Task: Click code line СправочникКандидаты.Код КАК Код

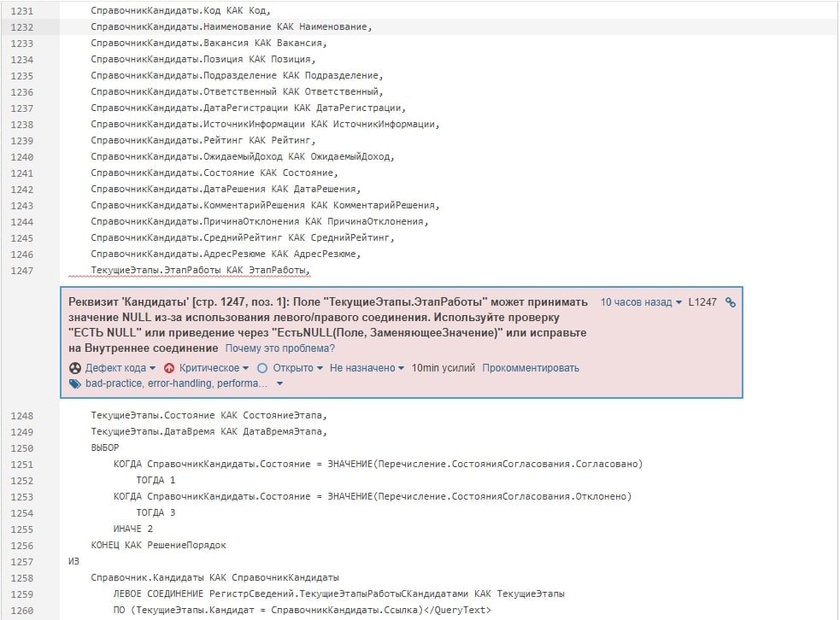Action: pos(180,11)
